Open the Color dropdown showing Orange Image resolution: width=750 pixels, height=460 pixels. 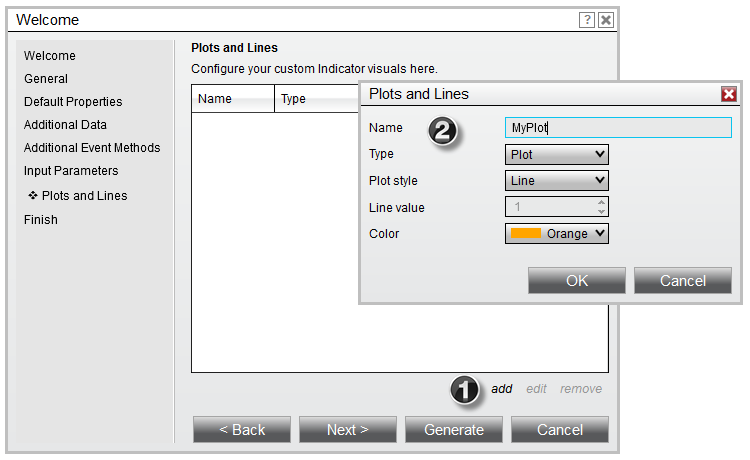click(x=557, y=233)
